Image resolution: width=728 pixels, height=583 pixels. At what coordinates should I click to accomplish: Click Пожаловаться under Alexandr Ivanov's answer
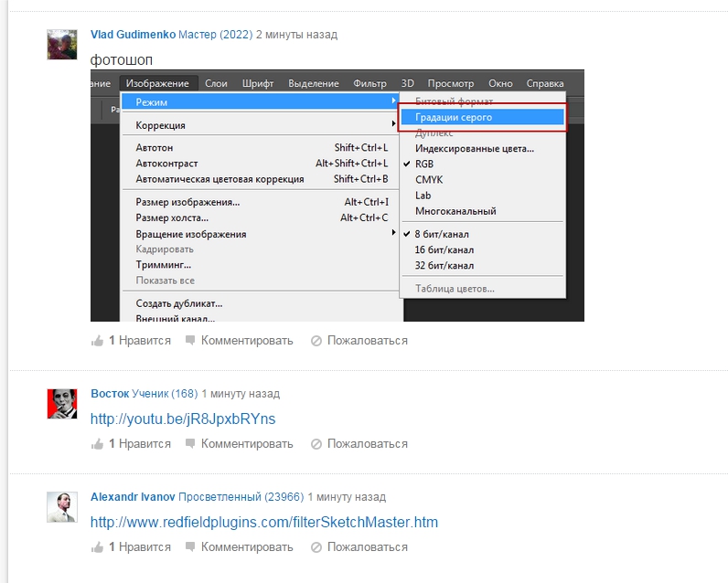[368, 547]
